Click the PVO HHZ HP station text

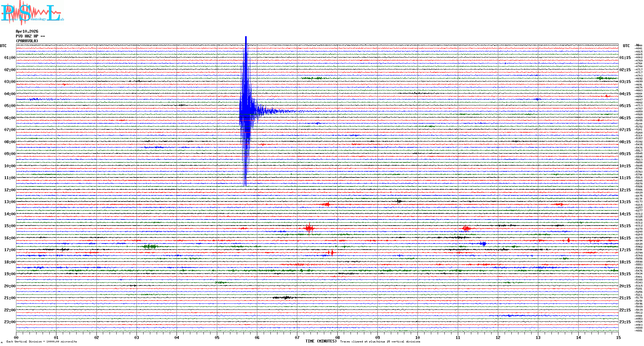coord(30,36)
